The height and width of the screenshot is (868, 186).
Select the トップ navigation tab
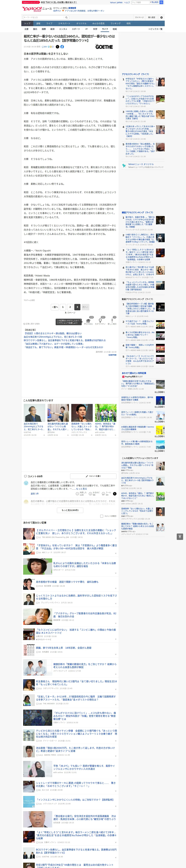(27, 24)
